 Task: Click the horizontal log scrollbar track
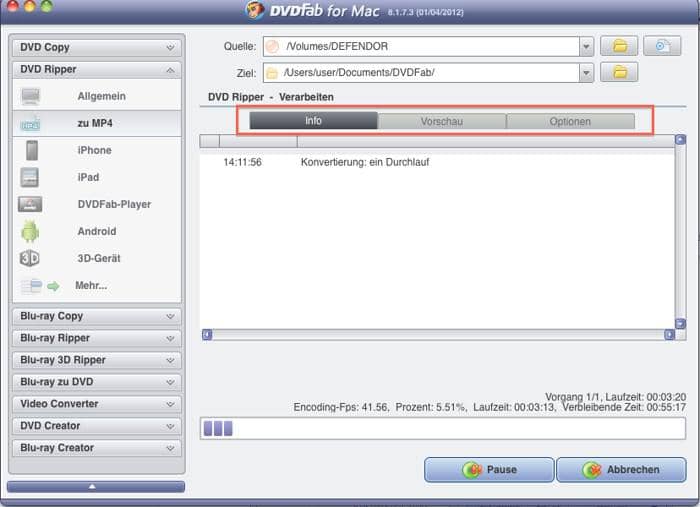(x=438, y=334)
